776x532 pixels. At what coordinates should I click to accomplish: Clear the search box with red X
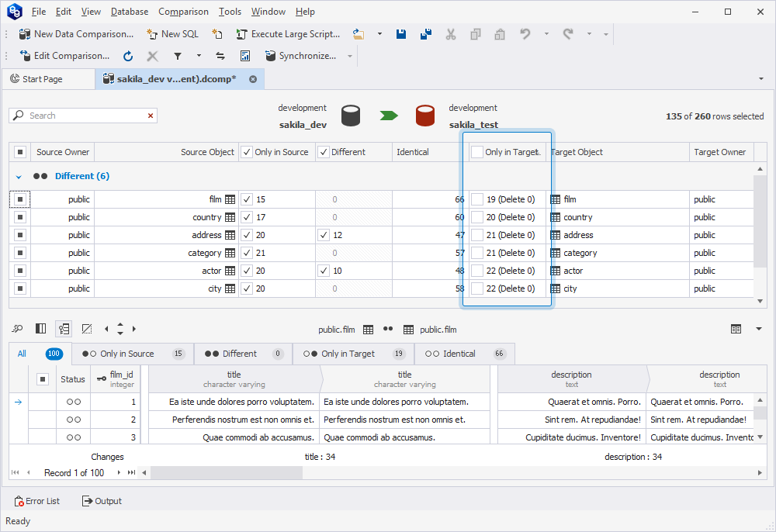pyautogui.click(x=151, y=116)
